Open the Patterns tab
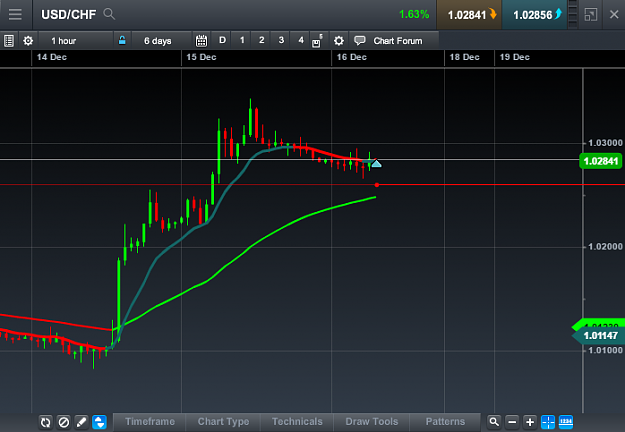This screenshot has width=625, height=432. tap(445, 422)
